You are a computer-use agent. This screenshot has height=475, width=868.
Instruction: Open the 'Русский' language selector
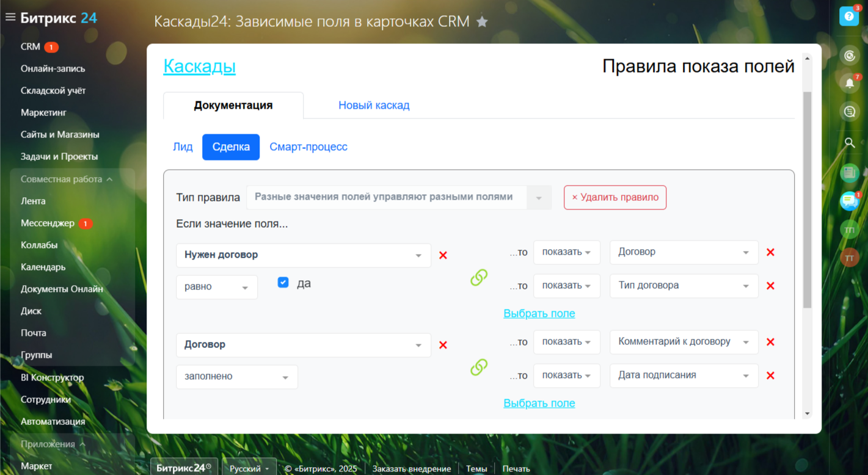pos(249,468)
